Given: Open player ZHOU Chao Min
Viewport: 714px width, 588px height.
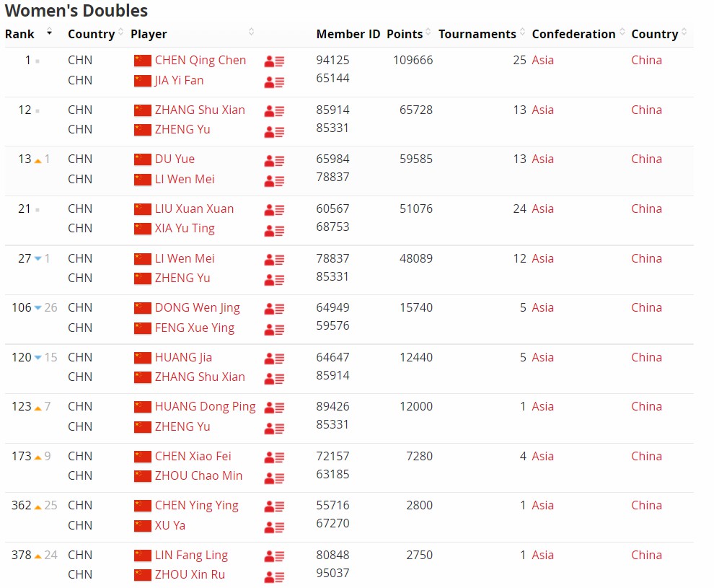Looking at the screenshot, I should [198, 476].
